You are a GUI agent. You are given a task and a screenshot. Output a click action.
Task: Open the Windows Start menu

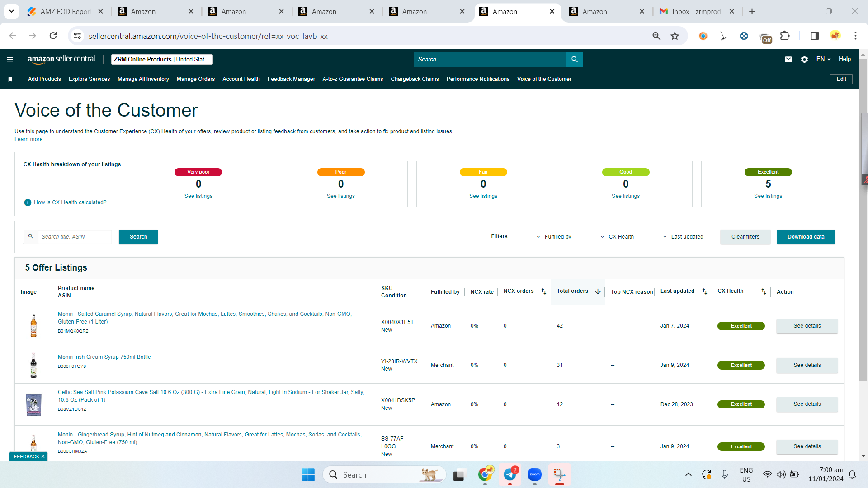(x=308, y=474)
